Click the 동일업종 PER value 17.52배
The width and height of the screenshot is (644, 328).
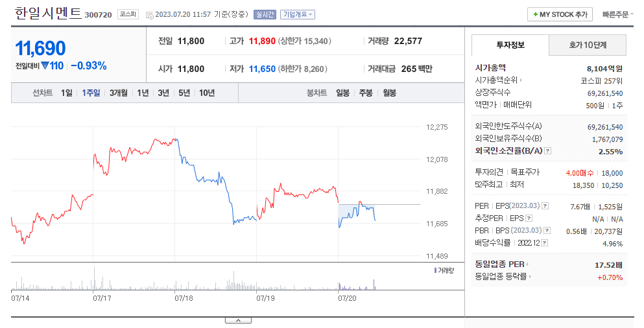[x=609, y=265]
